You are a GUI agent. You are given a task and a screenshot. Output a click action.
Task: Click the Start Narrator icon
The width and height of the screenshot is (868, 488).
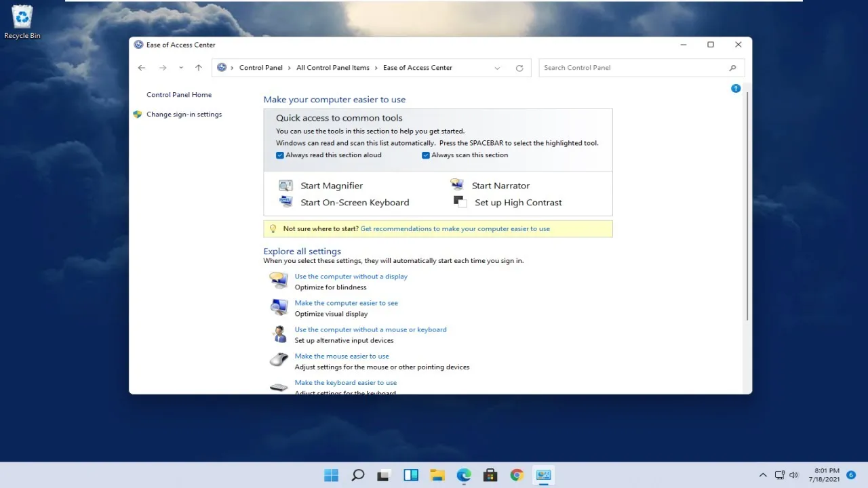pos(457,185)
